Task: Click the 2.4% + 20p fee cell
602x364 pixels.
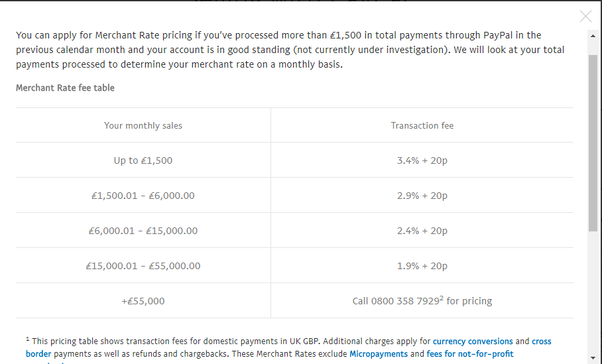Action: [422, 231]
